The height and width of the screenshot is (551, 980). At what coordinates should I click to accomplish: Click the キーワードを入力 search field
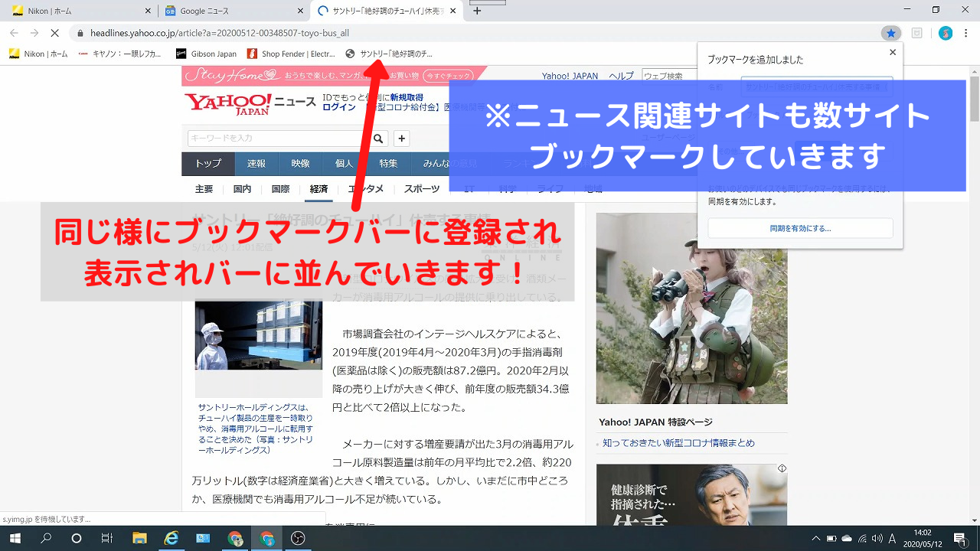pos(279,139)
